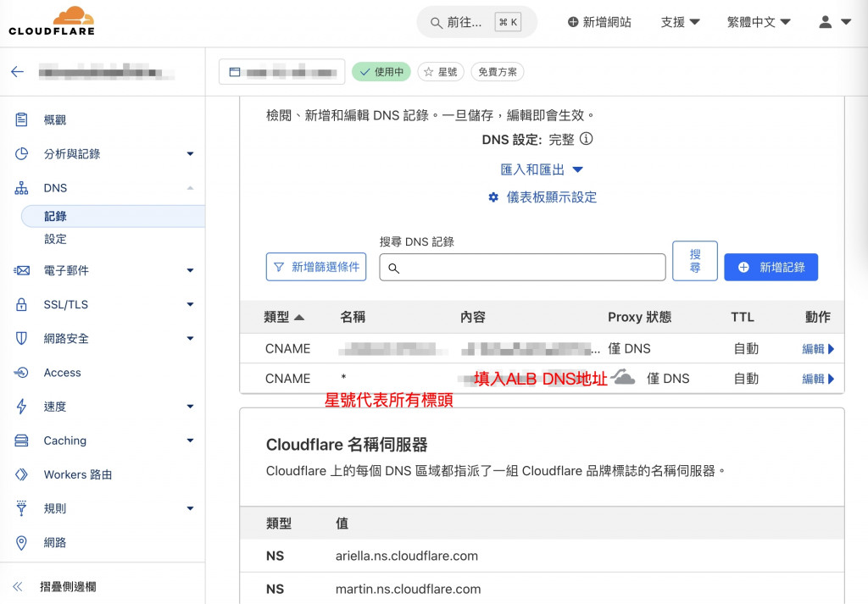Expand the Caching arrow
This screenshot has height=604, width=868.
[190, 441]
